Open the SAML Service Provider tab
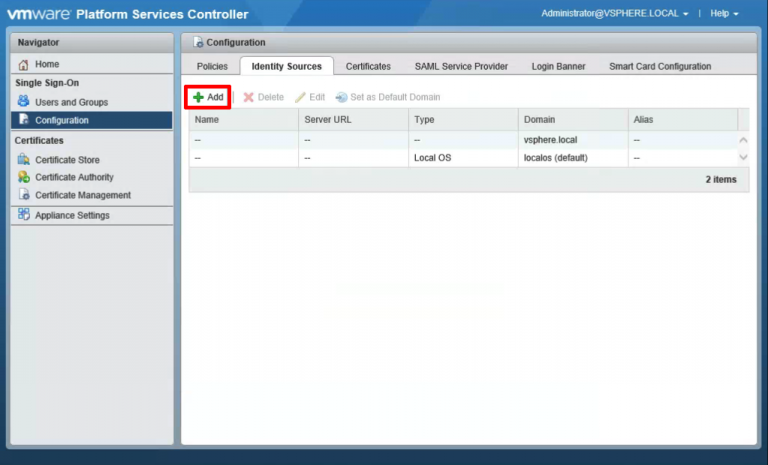 click(461, 66)
